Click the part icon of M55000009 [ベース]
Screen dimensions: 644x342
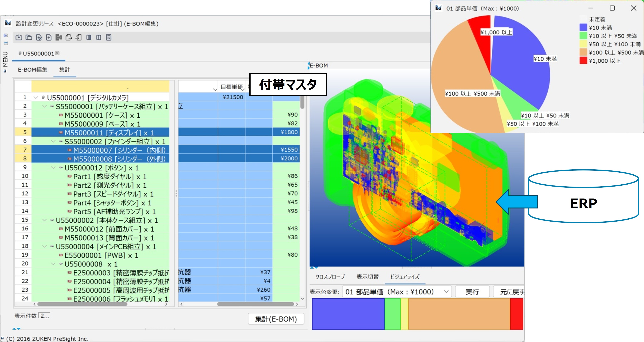60,124
